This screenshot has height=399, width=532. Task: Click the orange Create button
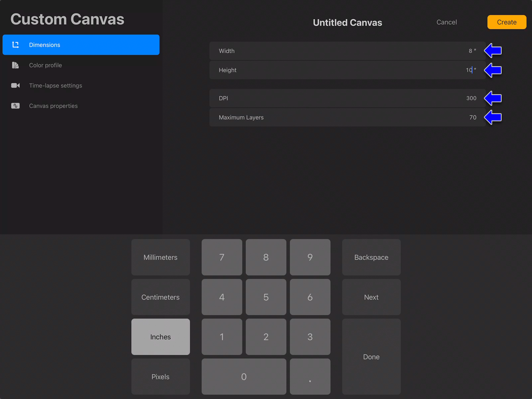(507, 22)
